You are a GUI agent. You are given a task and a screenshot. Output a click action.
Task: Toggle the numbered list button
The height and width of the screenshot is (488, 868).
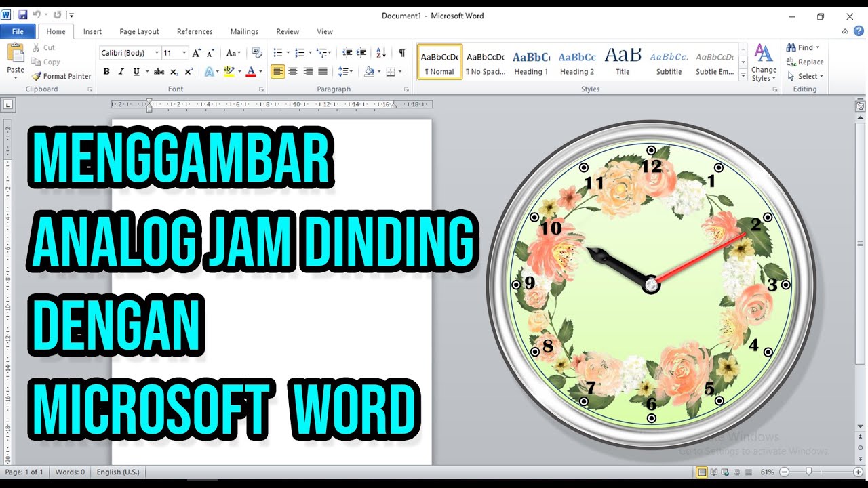point(300,53)
